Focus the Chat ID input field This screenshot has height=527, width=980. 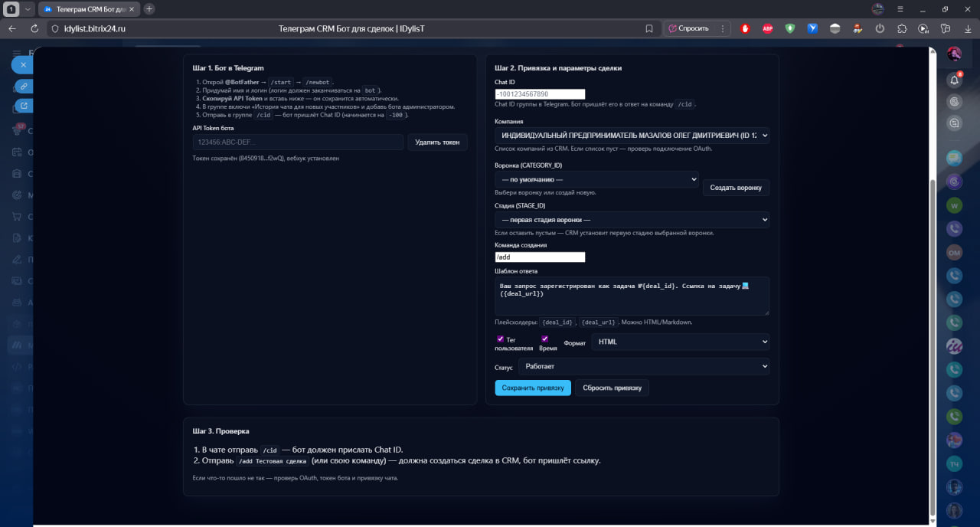540,94
